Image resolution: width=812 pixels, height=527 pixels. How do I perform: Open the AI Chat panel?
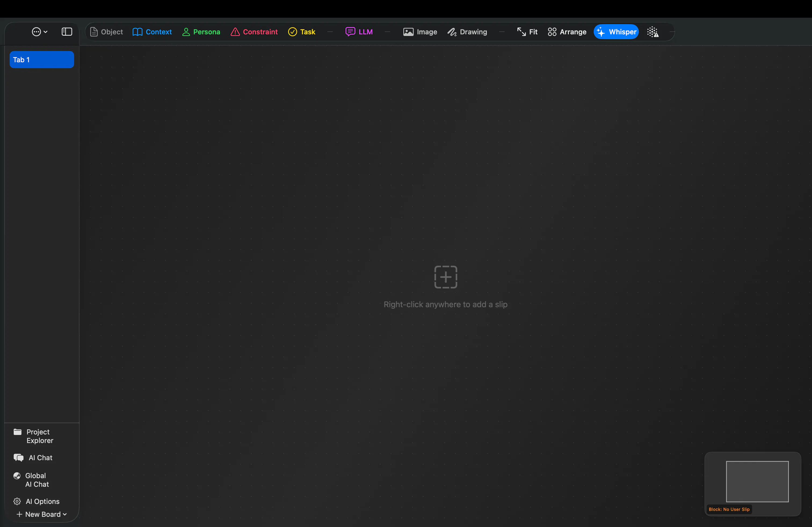coord(33,458)
